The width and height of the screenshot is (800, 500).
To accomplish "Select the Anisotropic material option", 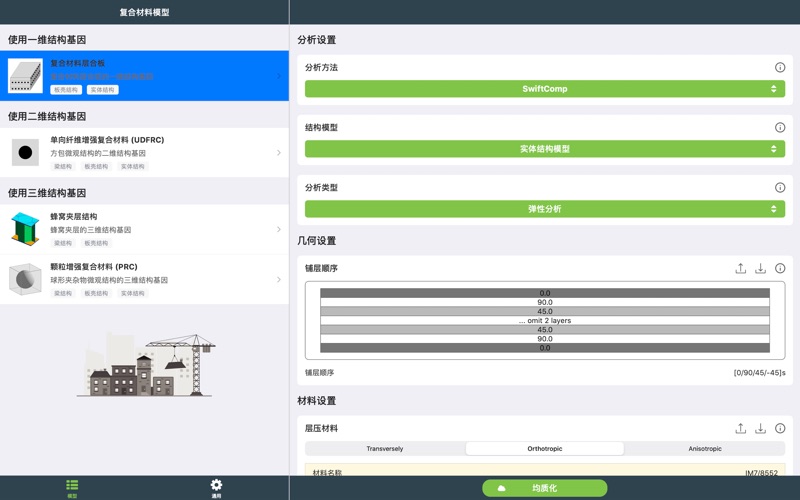I will [705, 449].
